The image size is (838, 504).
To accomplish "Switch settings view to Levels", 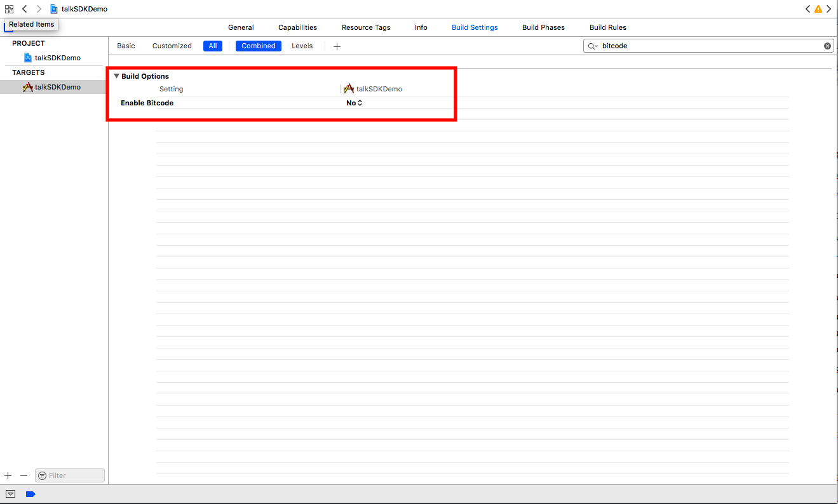I will 302,46.
